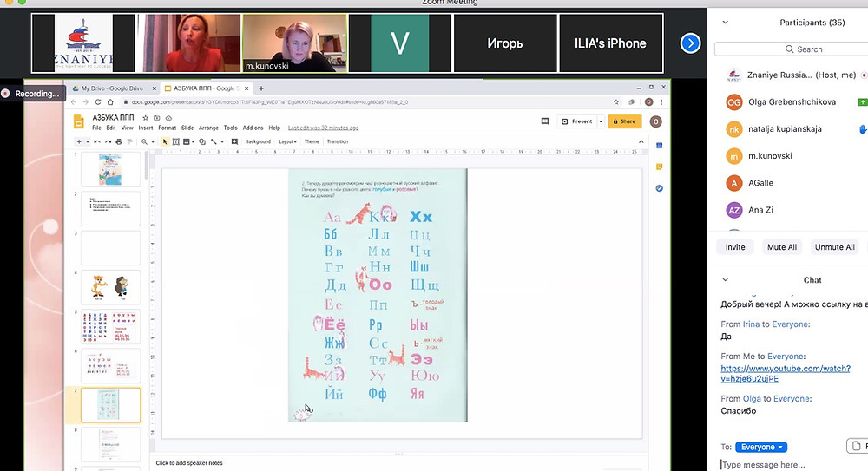Select slide 4 thumbnail with fox and hedgehog
Viewport: 868px width, 471px height.
click(111, 287)
